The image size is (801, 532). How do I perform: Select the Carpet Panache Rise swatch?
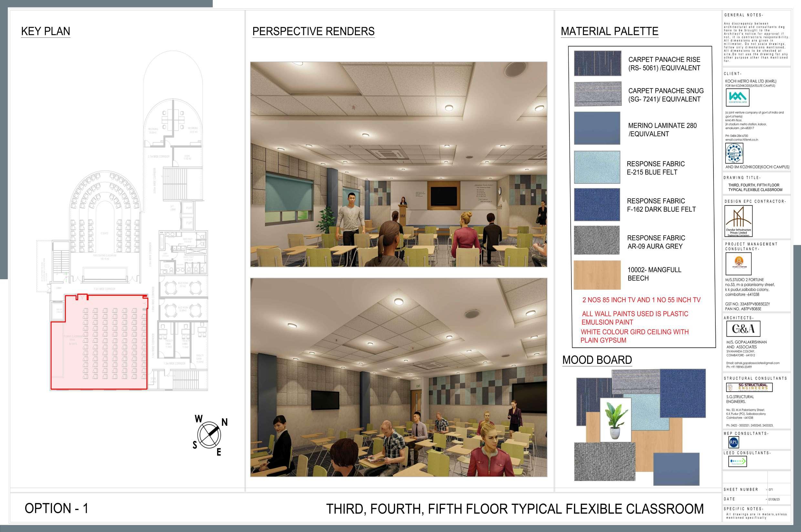point(598,63)
